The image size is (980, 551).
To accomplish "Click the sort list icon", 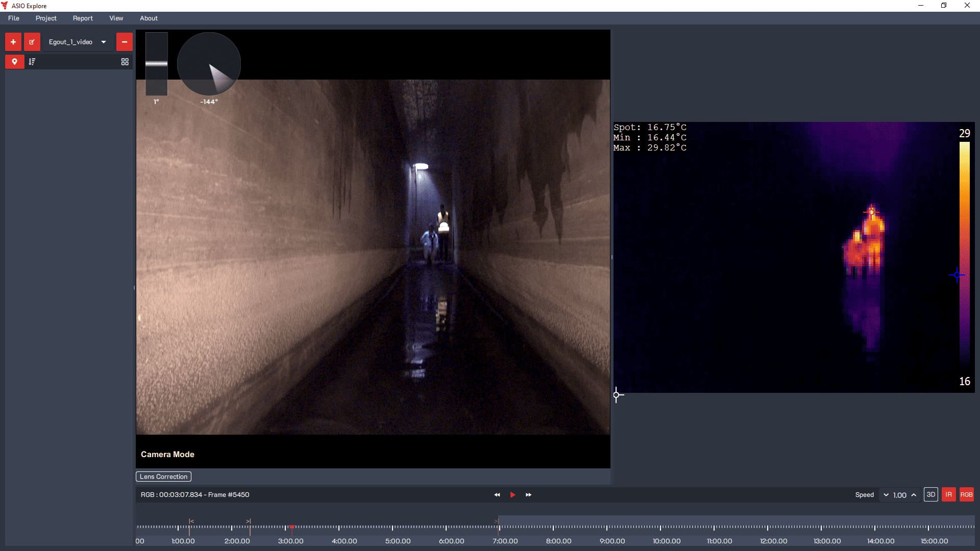I will pos(32,62).
